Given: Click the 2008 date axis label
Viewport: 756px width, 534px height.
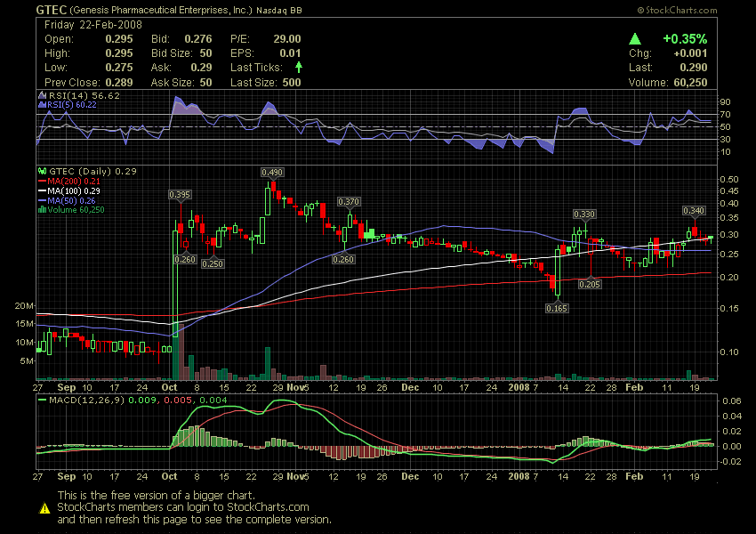Looking at the screenshot, I should click(519, 388).
